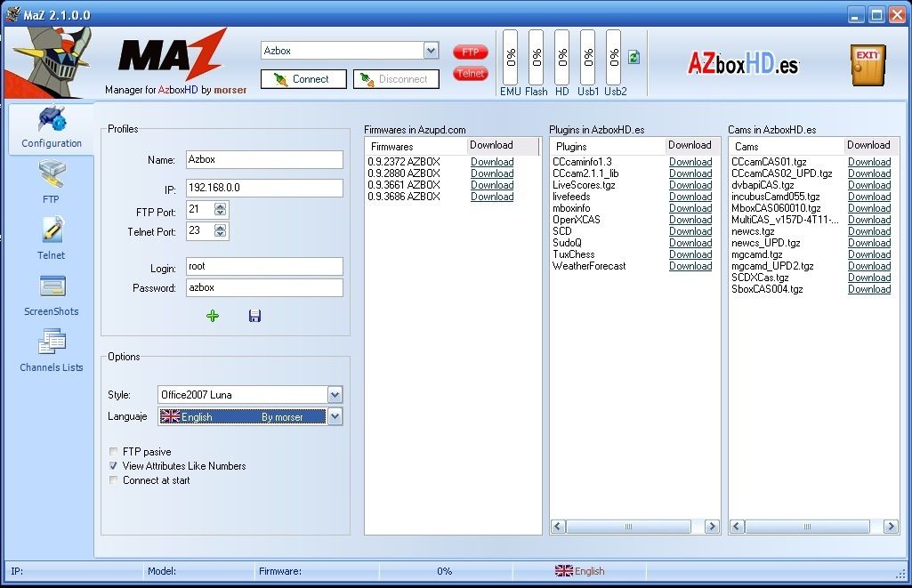This screenshot has height=588, width=912.
Task: Click the Cams column header
Action: [x=787, y=147]
